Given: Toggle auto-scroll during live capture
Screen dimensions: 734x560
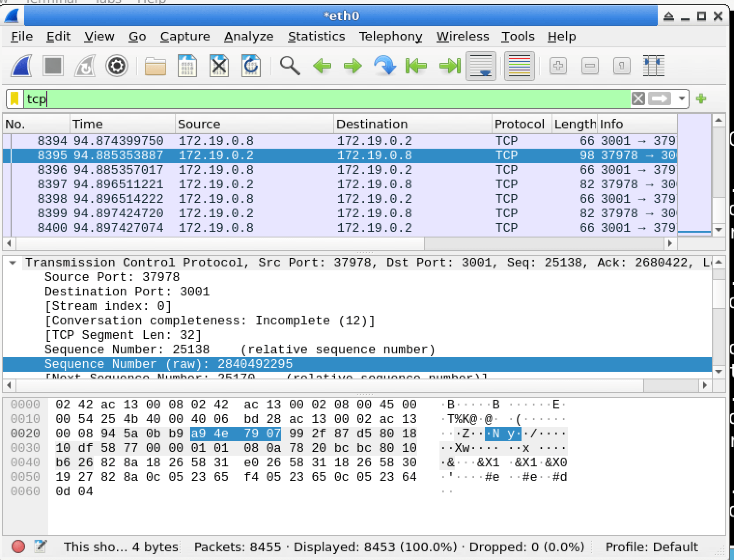Looking at the screenshot, I should click(x=481, y=66).
